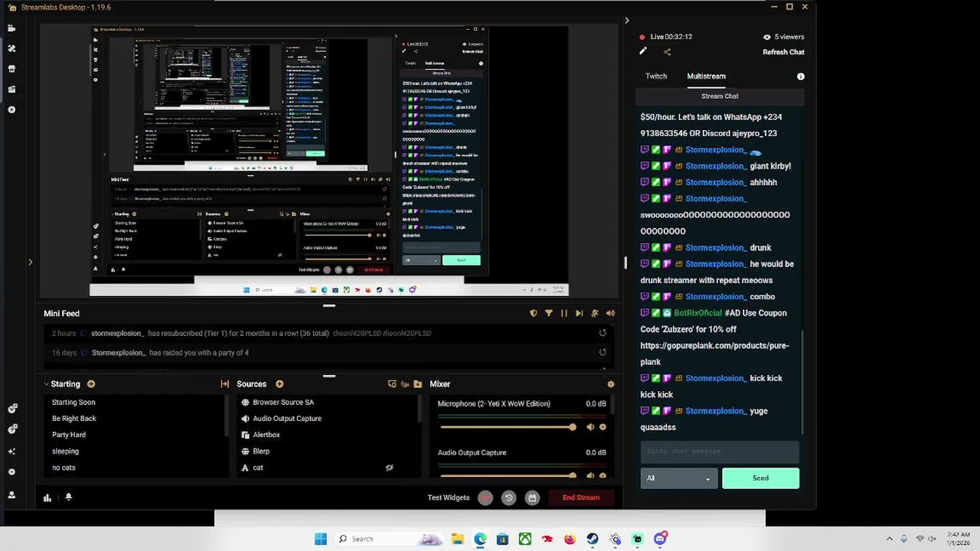
Task: Select the Stream Chat tab
Action: [x=720, y=96]
